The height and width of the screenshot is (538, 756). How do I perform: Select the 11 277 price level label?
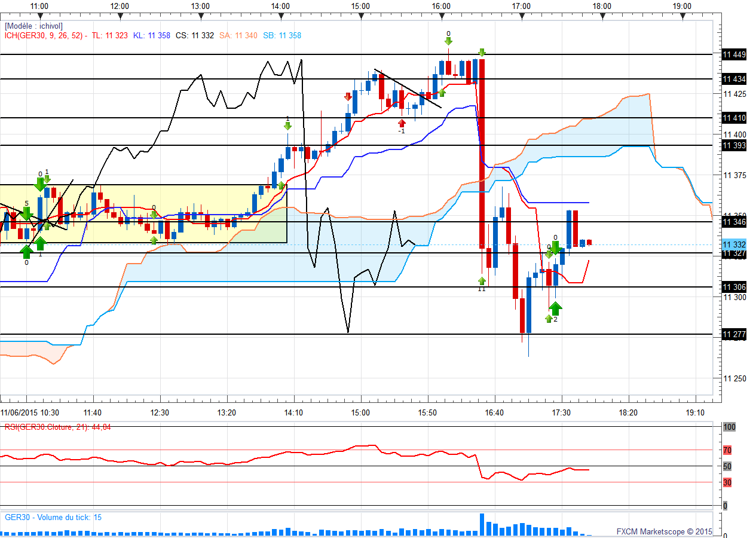point(734,334)
